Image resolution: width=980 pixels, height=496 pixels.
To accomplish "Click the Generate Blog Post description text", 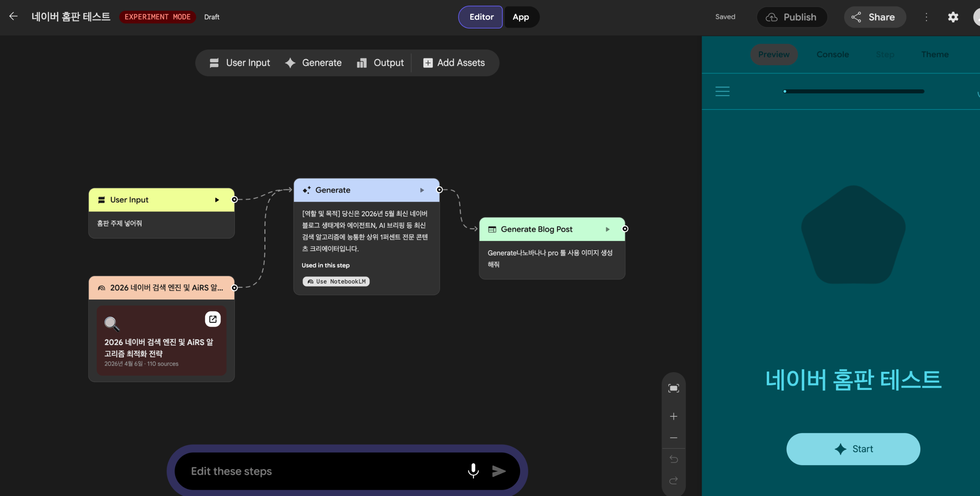I will click(550, 258).
